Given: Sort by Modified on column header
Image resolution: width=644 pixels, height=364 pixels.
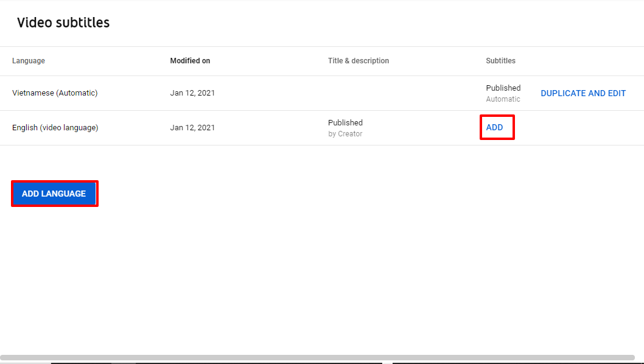Looking at the screenshot, I should (x=190, y=61).
